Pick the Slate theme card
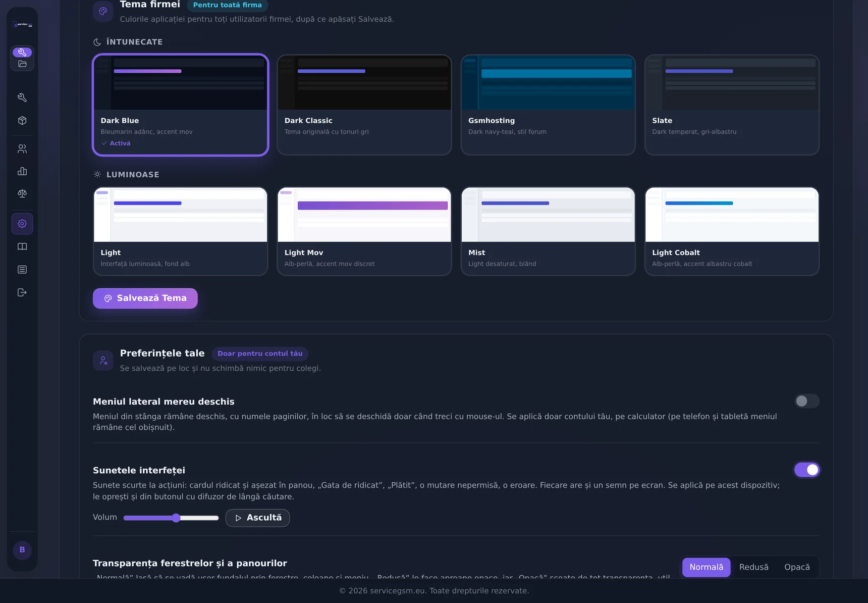Image resolution: width=868 pixels, height=603 pixels. pyautogui.click(x=732, y=105)
